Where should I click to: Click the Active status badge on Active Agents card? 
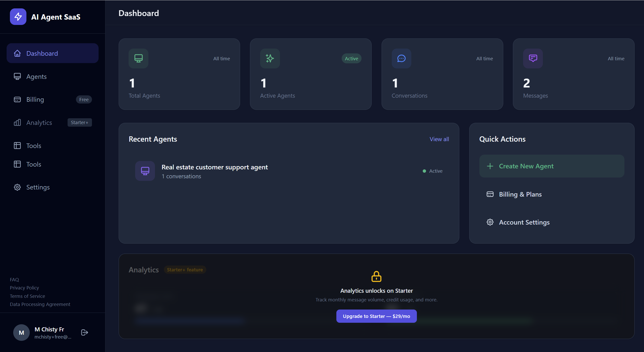[351, 58]
